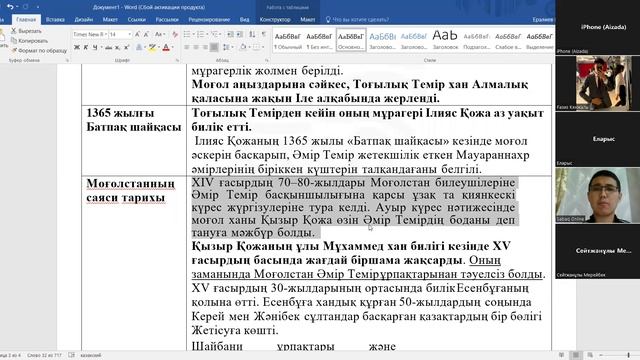Increase paragraph indent

[x=240, y=34]
